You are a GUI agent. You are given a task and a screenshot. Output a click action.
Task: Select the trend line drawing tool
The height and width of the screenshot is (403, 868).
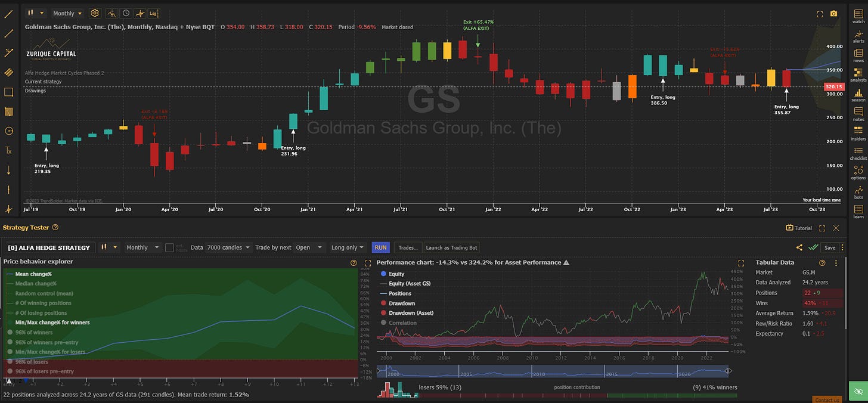click(x=8, y=14)
